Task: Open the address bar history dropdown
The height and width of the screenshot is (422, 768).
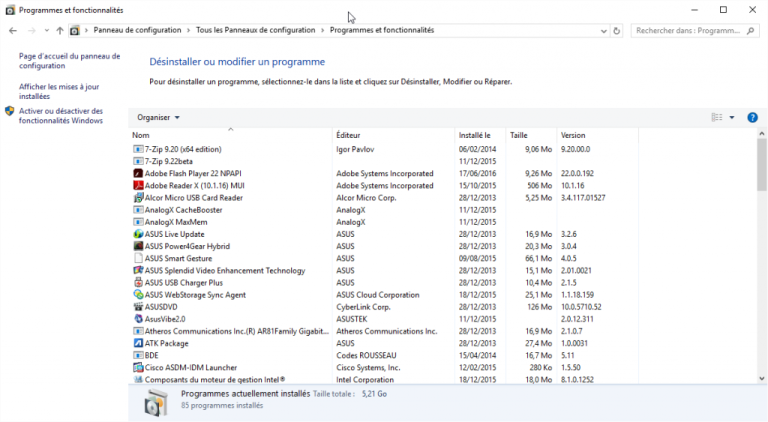Action: point(603,31)
